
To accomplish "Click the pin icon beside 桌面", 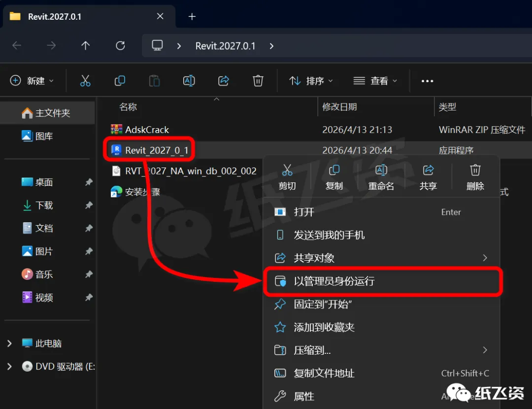I will pyautogui.click(x=89, y=182).
